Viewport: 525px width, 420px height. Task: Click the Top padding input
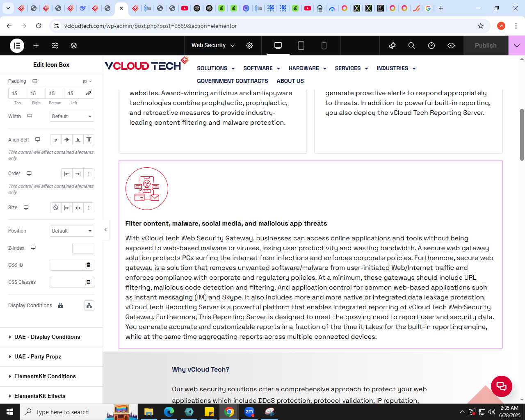coord(18,93)
